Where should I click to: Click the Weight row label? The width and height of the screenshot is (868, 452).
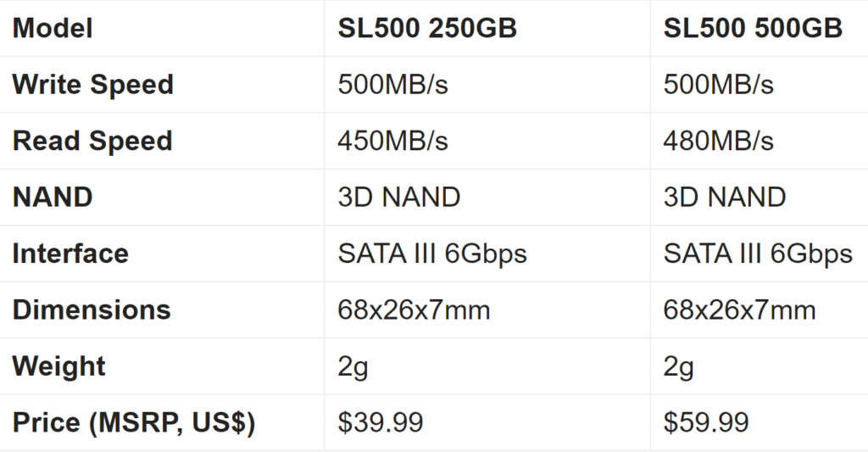[58, 366]
